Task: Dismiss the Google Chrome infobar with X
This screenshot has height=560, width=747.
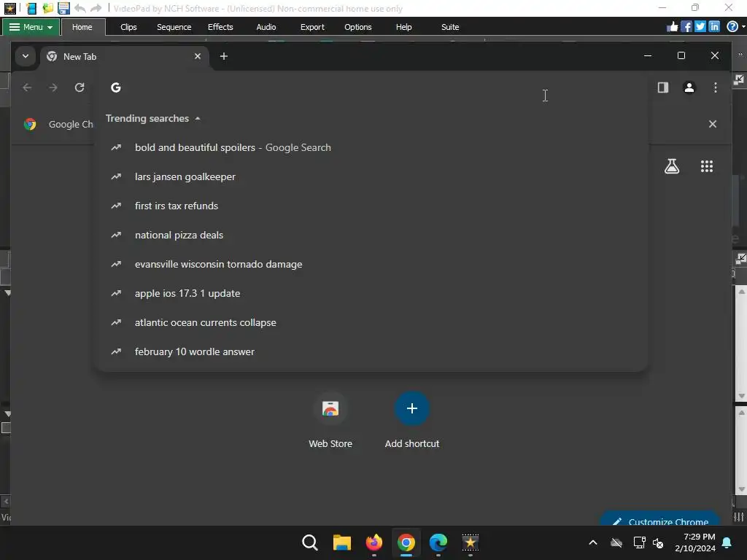Action: pos(712,124)
